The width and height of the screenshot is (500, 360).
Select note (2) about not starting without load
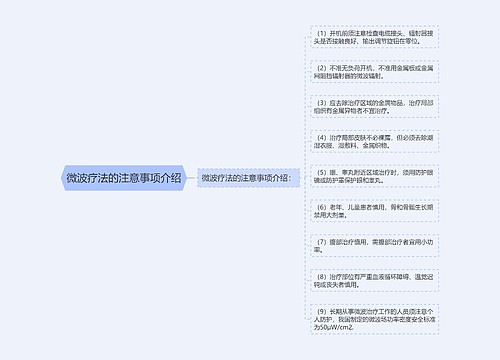pos(375,72)
